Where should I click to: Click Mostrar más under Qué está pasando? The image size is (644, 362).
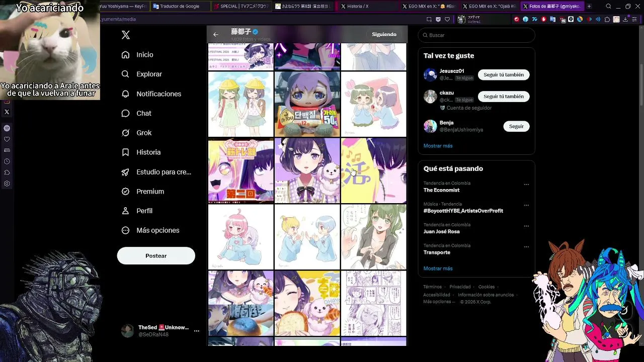tap(438, 268)
